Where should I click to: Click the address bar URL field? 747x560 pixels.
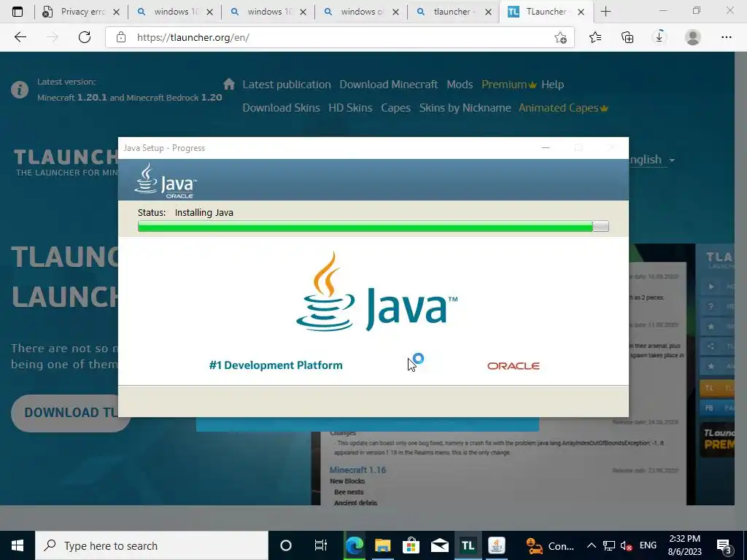click(339, 37)
